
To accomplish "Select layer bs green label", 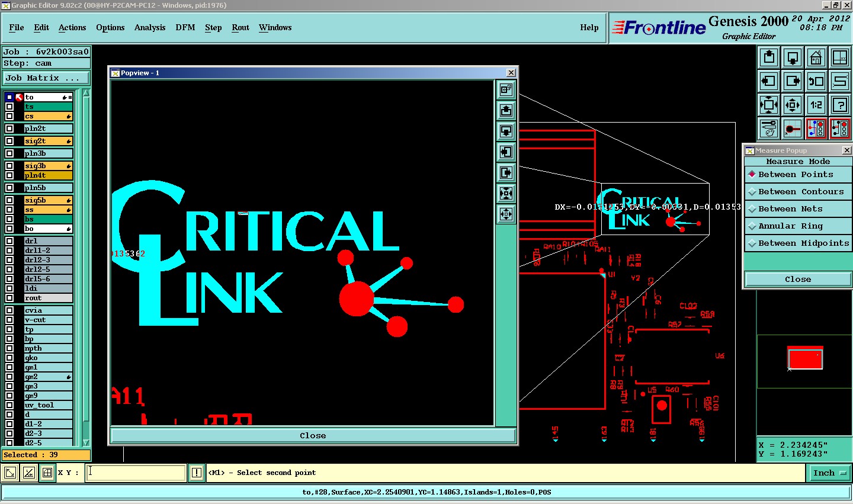I will [48, 219].
